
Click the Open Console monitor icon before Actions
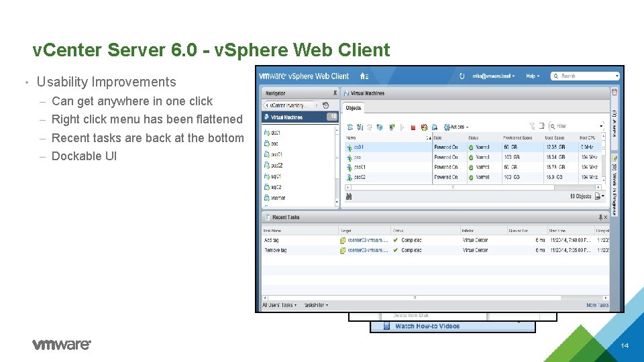coord(435,127)
